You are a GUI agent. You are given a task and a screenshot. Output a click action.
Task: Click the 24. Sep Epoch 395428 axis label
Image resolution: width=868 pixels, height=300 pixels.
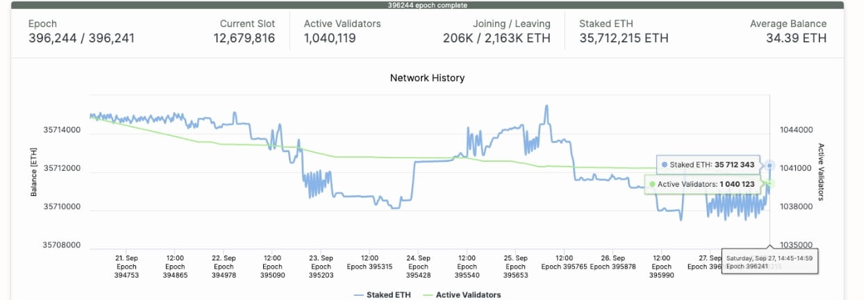[x=418, y=267]
